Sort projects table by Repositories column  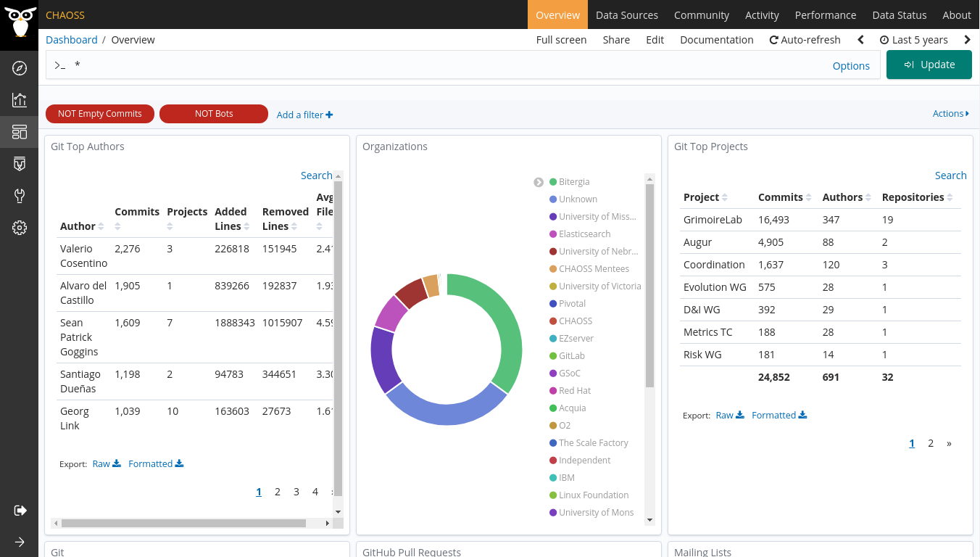[x=950, y=197]
